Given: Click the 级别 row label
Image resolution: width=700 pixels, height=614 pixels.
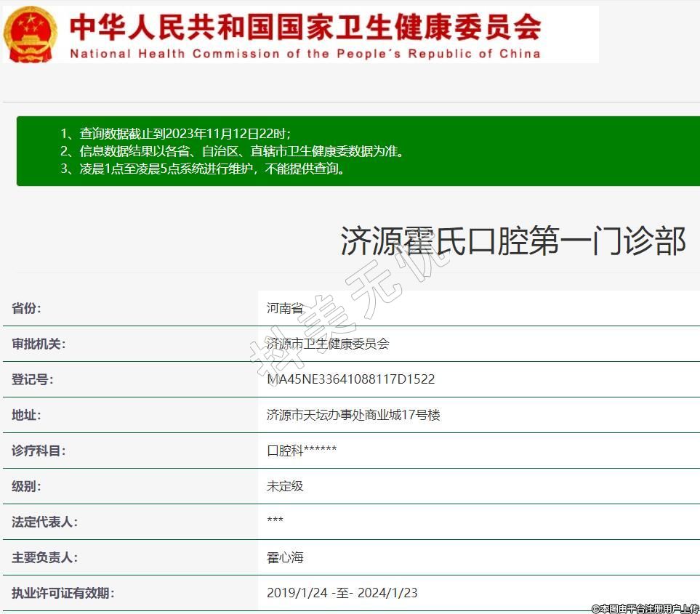Looking at the screenshot, I should tap(26, 486).
